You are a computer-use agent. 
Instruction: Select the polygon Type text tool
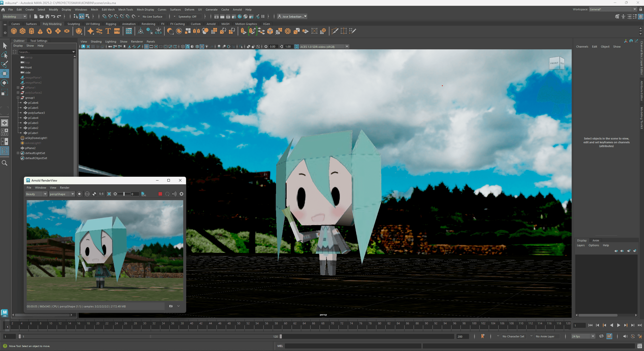[108, 31]
